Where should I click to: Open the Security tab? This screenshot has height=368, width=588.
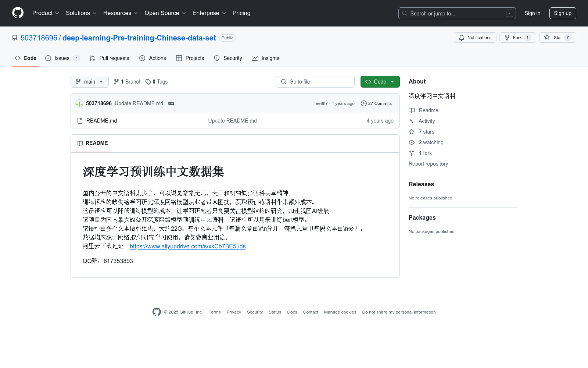pyautogui.click(x=228, y=58)
